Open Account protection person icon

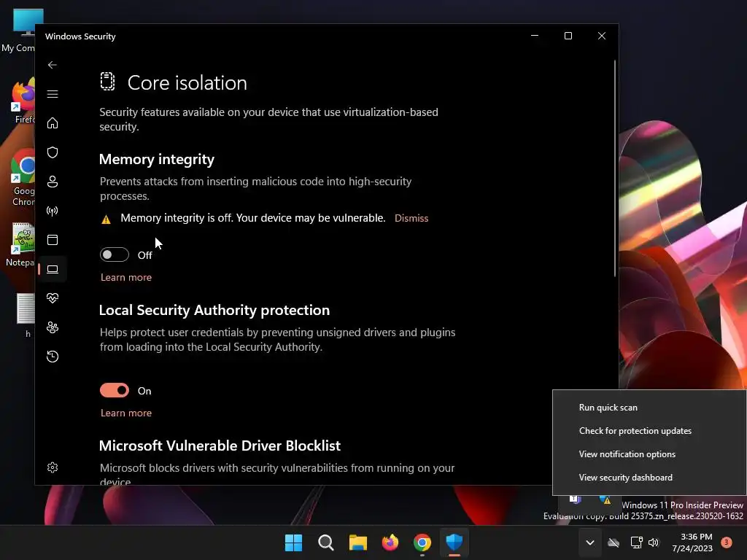coord(53,182)
